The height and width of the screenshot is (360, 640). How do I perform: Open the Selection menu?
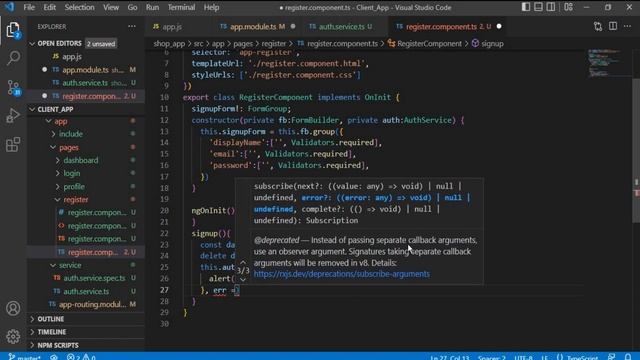coord(79,7)
